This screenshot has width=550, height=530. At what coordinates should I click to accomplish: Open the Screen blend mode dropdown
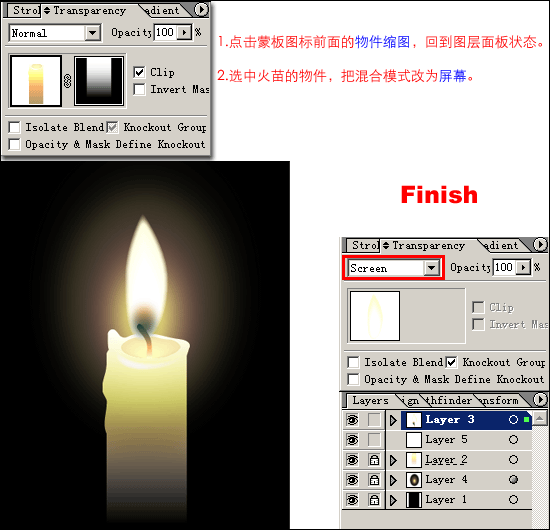[x=431, y=268]
